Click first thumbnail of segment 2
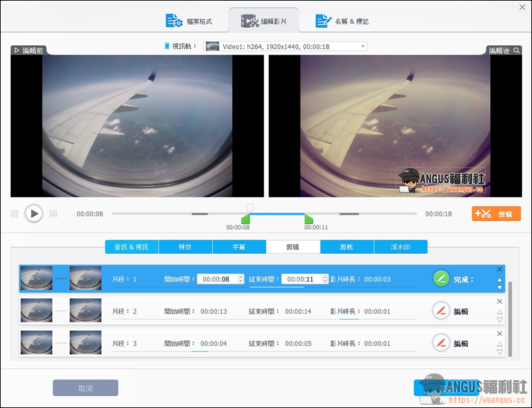The image size is (532, 408). click(37, 310)
